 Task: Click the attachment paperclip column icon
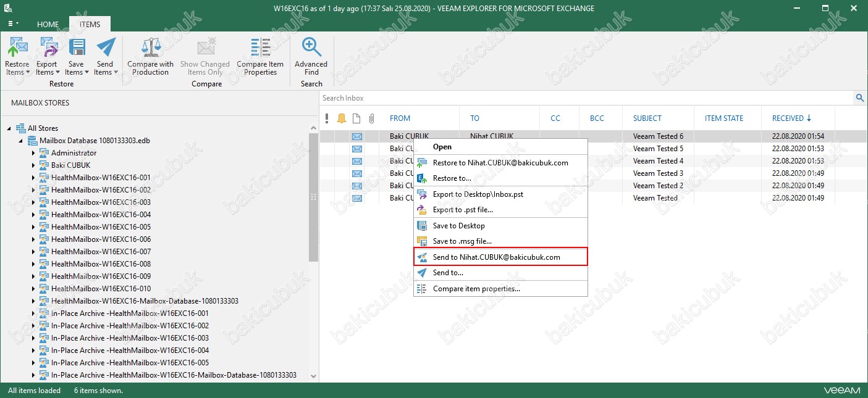pyautogui.click(x=371, y=118)
